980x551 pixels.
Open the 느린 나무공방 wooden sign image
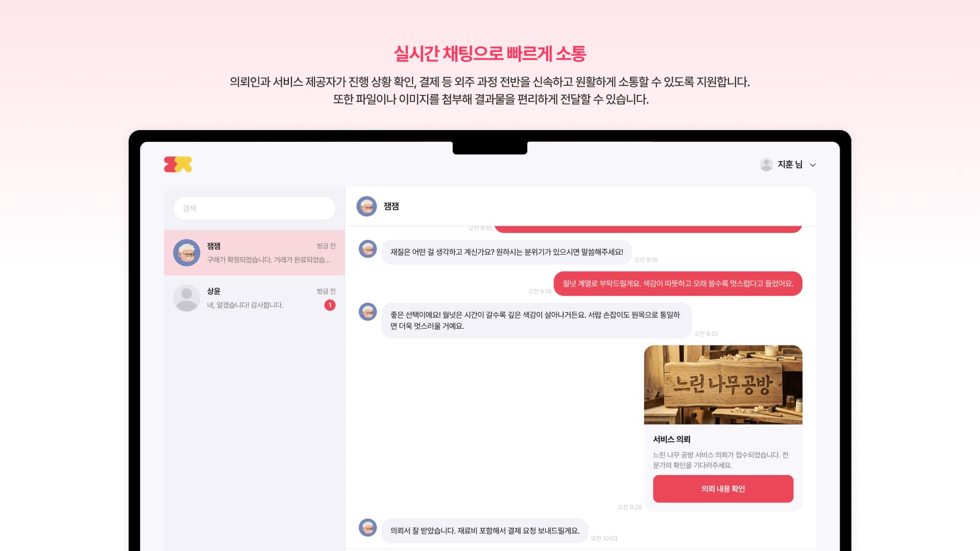click(x=723, y=385)
